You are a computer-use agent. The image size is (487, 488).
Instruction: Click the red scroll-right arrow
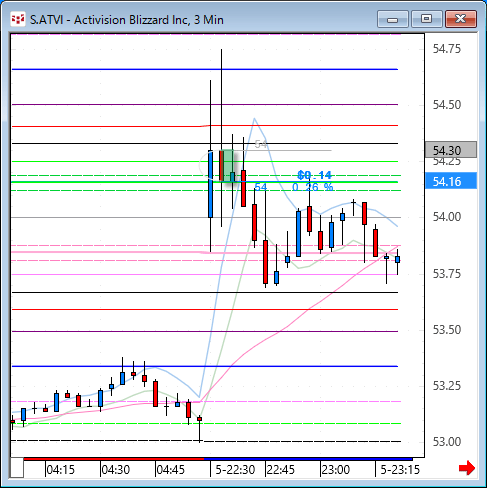[467, 468]
